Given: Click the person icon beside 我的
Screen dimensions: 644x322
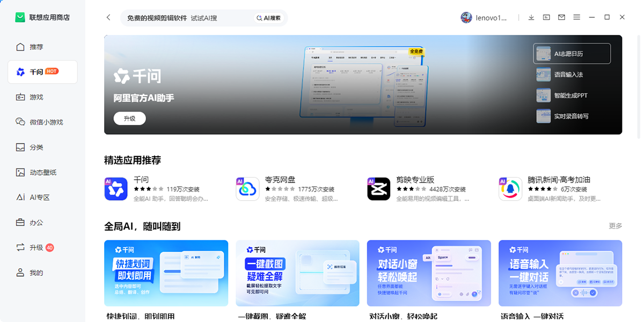Looking at the screenshot, I should [x=20, y=273].
